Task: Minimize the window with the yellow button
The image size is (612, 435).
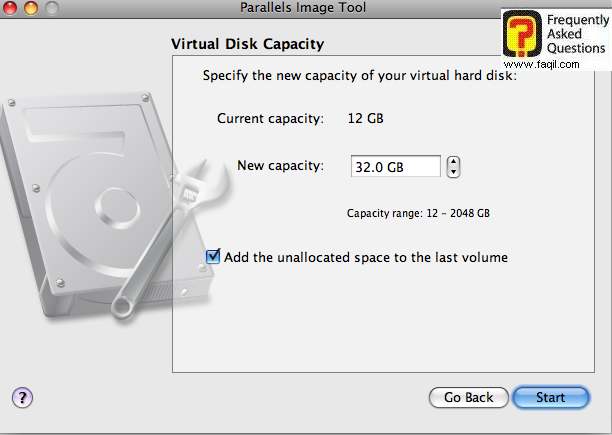Action: [x=30, y=8]
